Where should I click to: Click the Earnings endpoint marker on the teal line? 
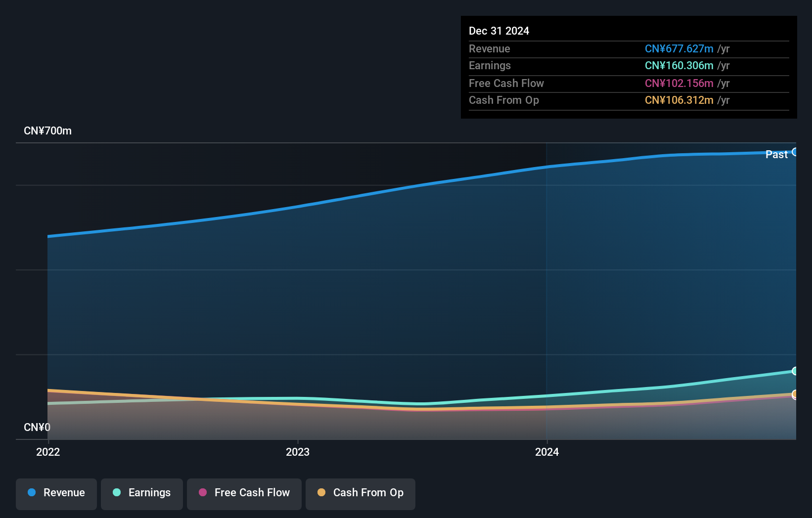pos(795,371)
